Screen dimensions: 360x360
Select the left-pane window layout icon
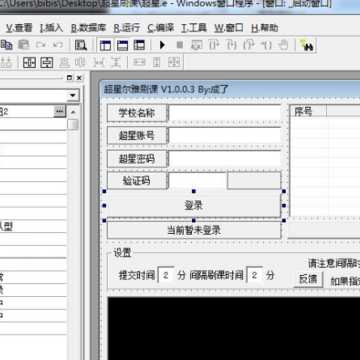point(105,45)
